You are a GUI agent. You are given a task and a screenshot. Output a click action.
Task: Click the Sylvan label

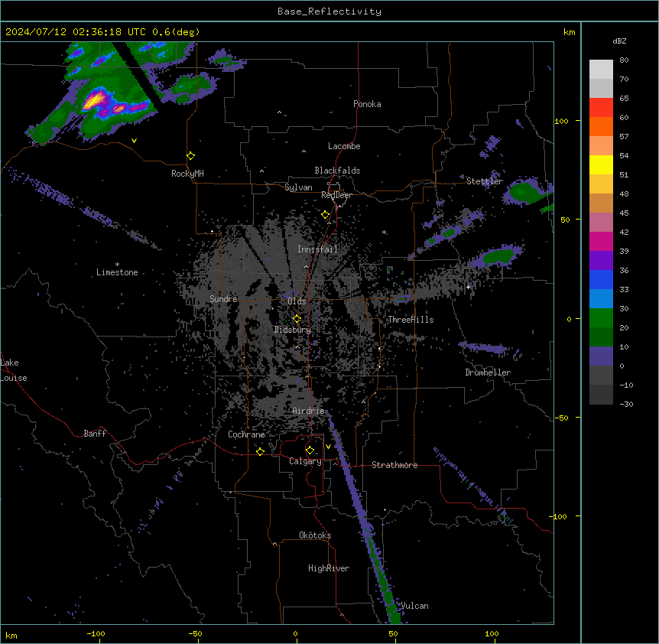(298, 187)
